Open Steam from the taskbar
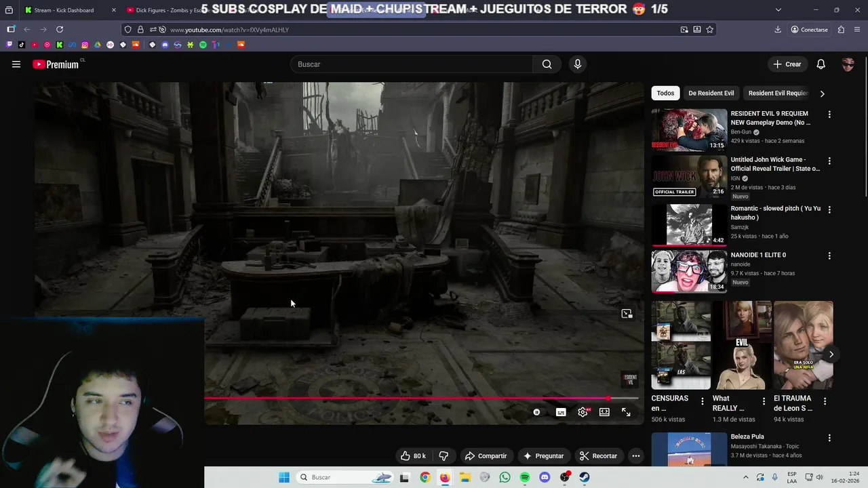Screen dimensions: 868x488 (x=585, y=477)
